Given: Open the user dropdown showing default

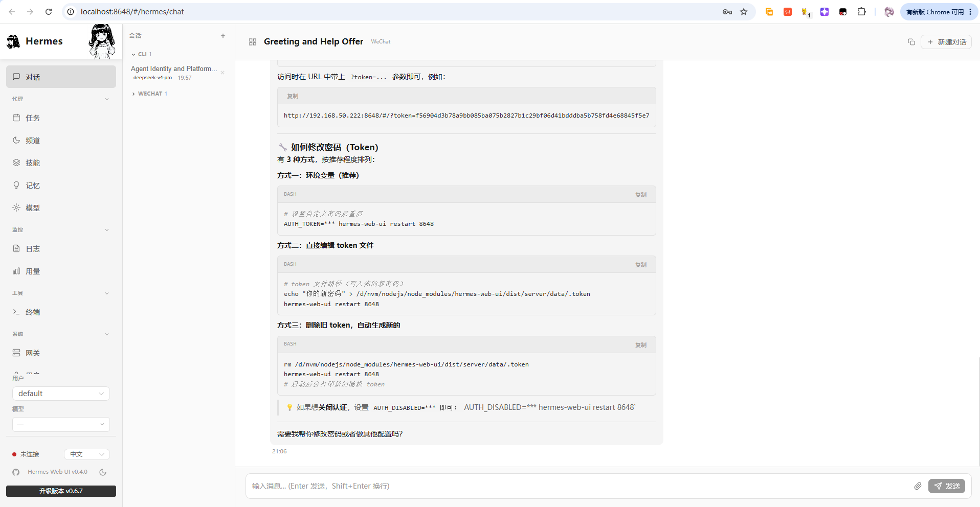Looking at the screenshot, I should tap(61, 394).
